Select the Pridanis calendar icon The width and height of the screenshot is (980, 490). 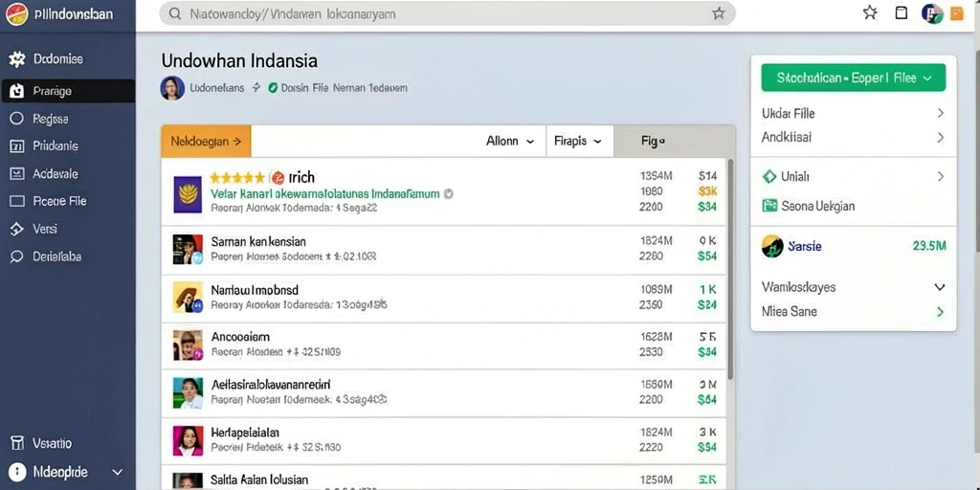[17, 146]
